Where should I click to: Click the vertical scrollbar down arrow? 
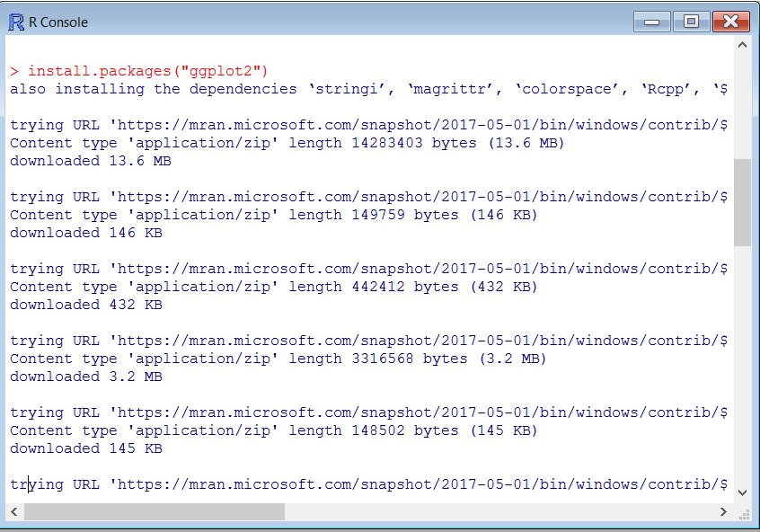tap(742, 492)
